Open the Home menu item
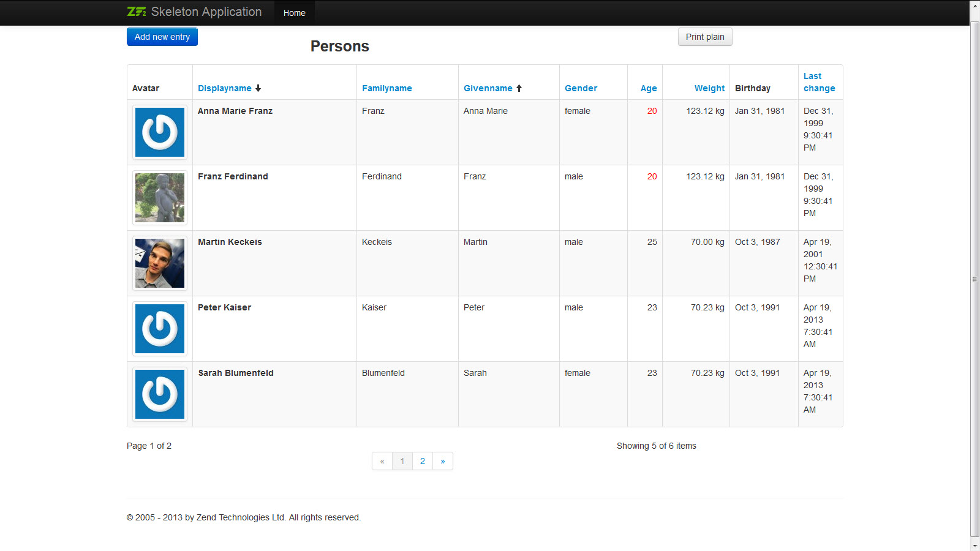Viewport: 980px width, 551px height. [294, 13]
